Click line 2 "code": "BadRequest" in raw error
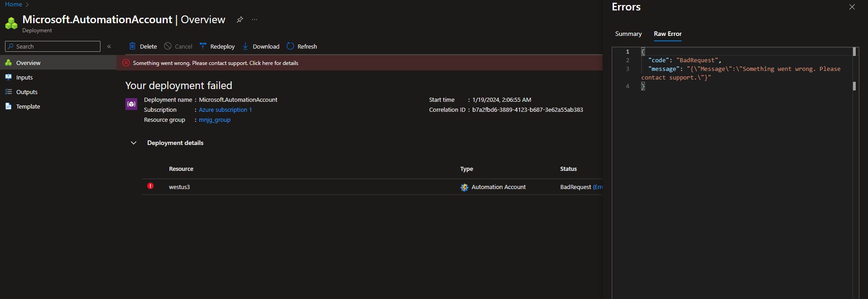The image size is (868, 299). coord(684,60)
